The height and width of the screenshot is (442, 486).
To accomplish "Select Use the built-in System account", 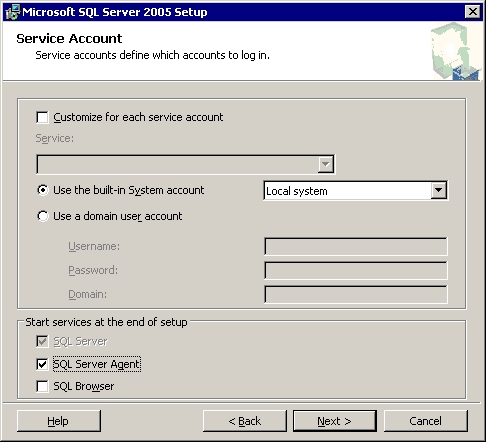I will pyautogui.click(x=43, y=190).
